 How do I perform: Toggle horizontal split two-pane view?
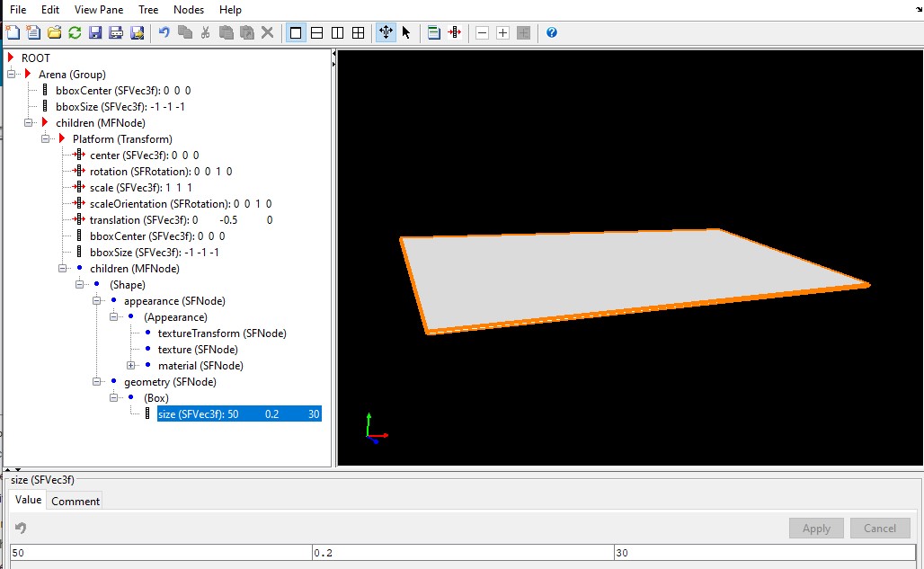[316, 32]
